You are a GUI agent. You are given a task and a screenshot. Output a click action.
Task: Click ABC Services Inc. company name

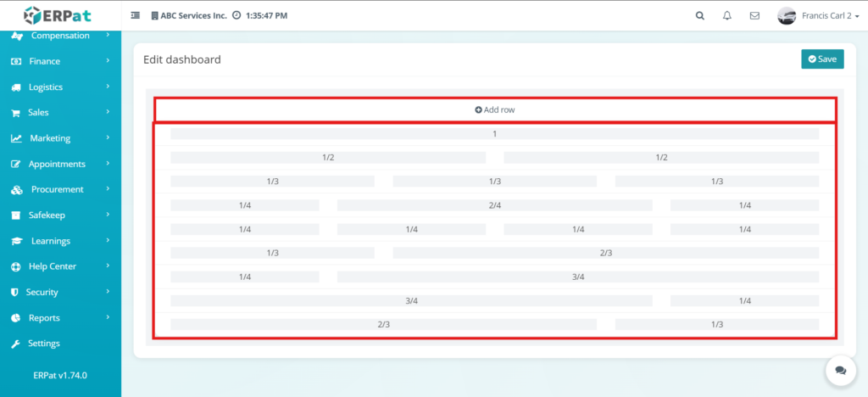194,16
